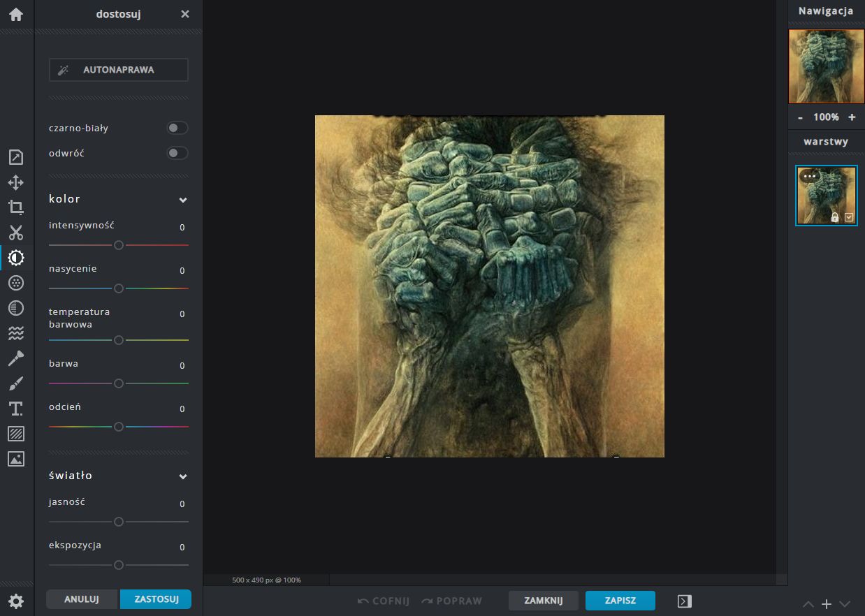This screenshot has width=865, height=616.
Task: Select the Crop tool
Action: point(16,207)
